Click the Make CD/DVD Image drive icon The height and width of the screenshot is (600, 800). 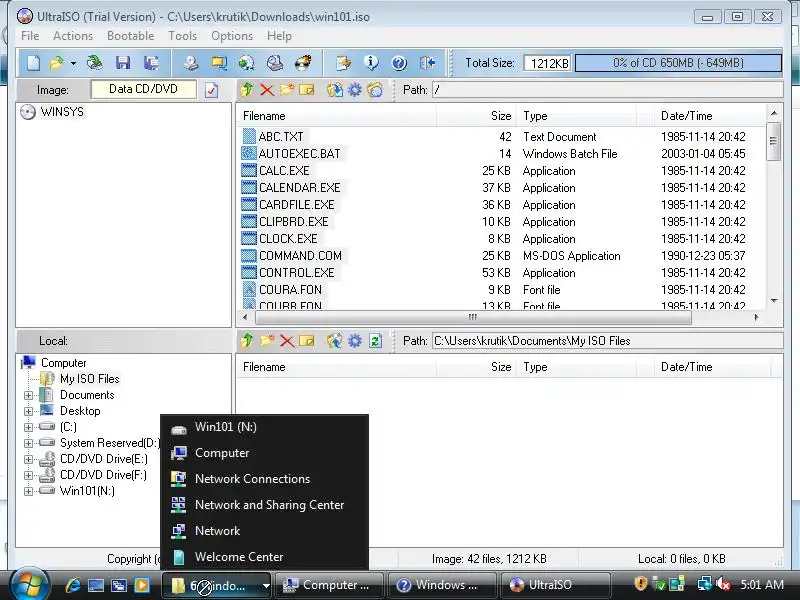191,63
